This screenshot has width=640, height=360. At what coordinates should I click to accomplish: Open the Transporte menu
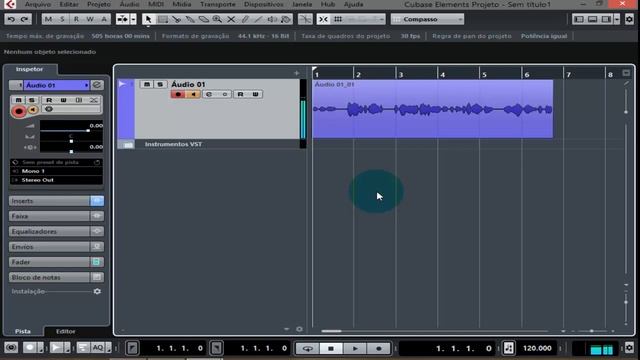tap(218, 4)
